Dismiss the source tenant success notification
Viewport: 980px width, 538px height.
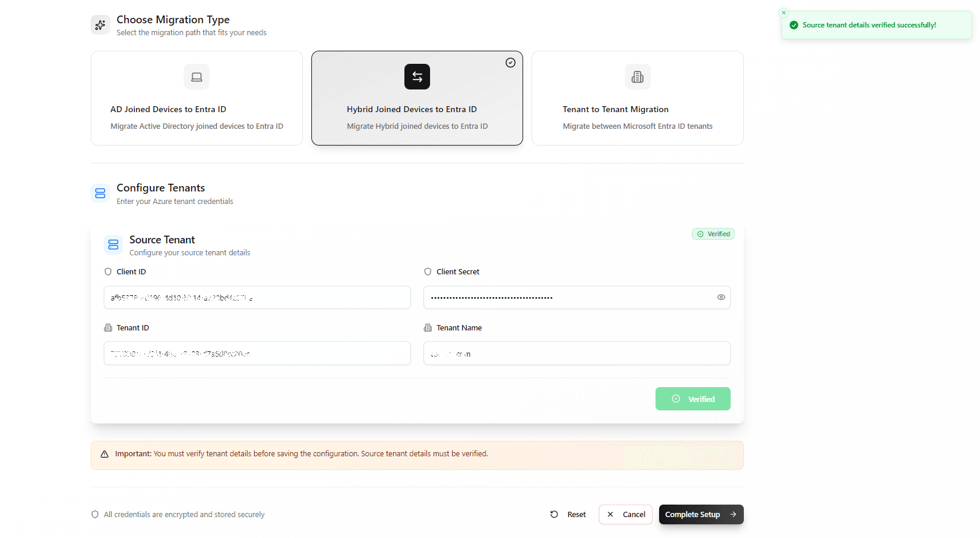(783, 12)
